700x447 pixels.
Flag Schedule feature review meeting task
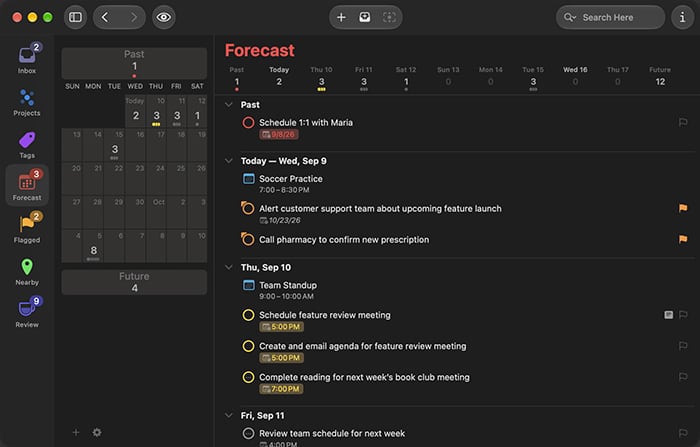tap(683, 315)
